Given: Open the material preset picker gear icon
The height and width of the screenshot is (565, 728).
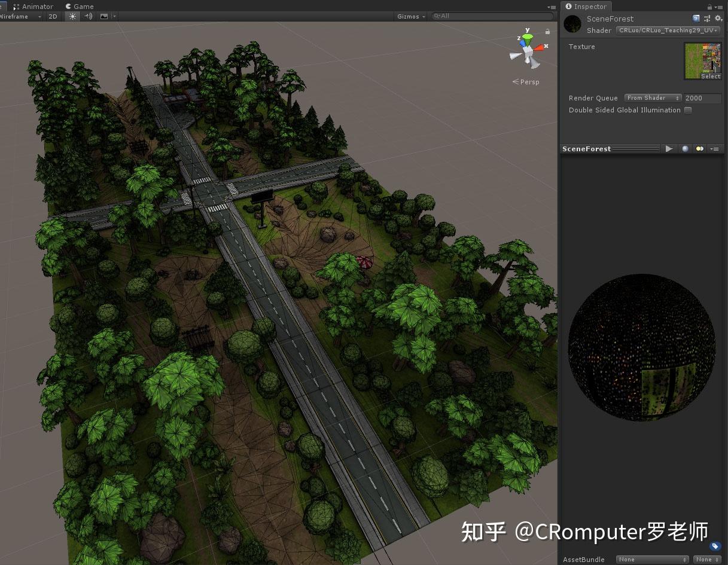Looking at the screenshot, I should (x=718, y=19).
